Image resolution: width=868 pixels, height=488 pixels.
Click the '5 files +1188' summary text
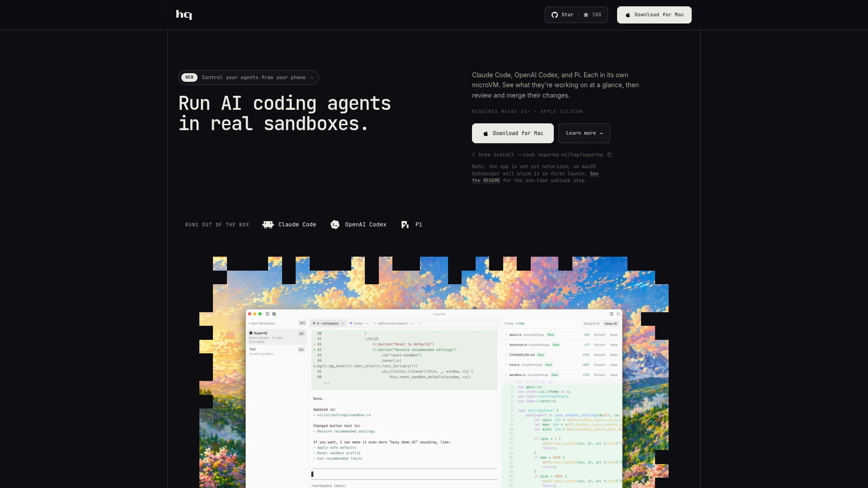click(x=514, y=324)
